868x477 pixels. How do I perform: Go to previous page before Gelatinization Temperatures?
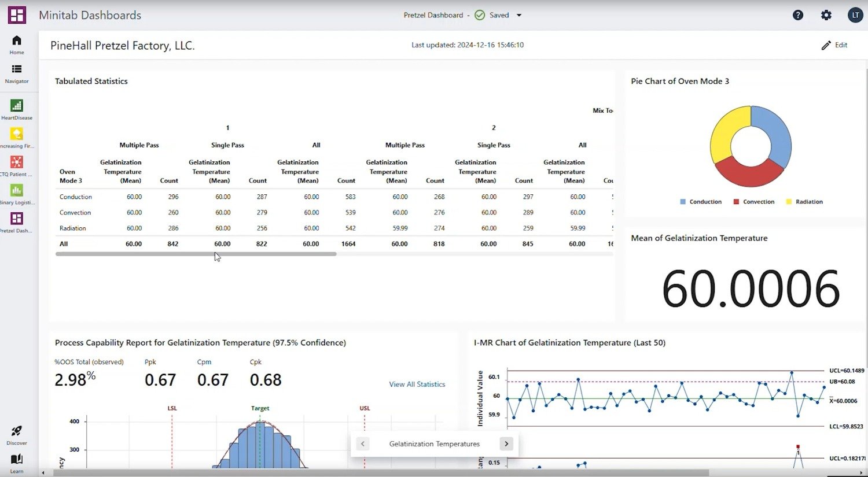point(363,444)
